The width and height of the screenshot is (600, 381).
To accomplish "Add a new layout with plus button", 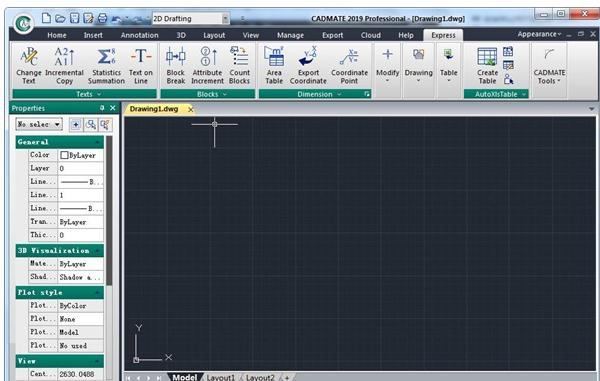I will click(x=287, y=378).
